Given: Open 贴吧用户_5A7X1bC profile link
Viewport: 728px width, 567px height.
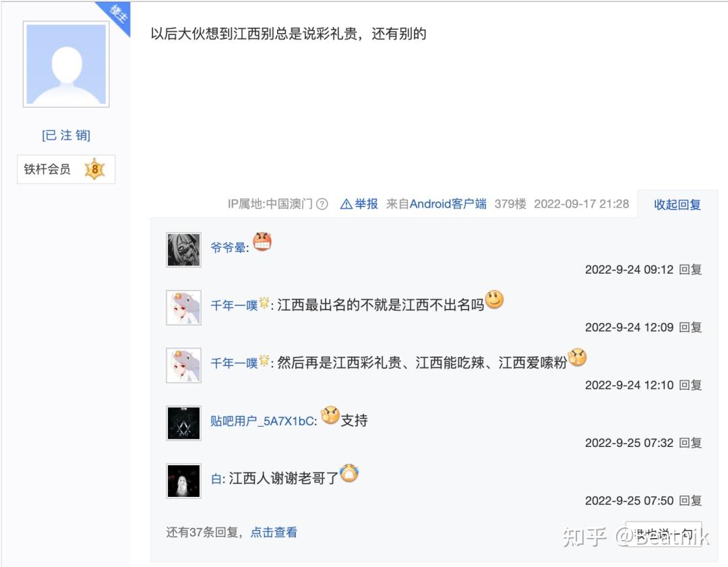Looking at the screenshot, I should pos(262,421).
